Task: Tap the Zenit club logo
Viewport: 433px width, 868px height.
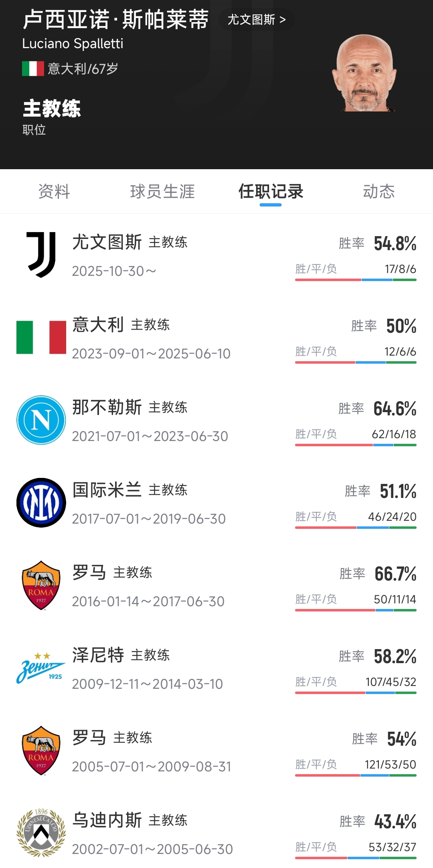Action: click(x=41, y=668)
